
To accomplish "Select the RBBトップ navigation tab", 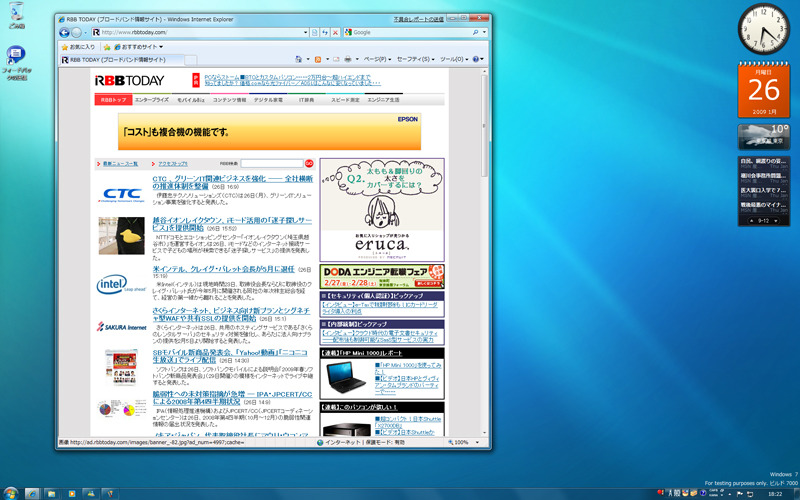I will 113,100.
